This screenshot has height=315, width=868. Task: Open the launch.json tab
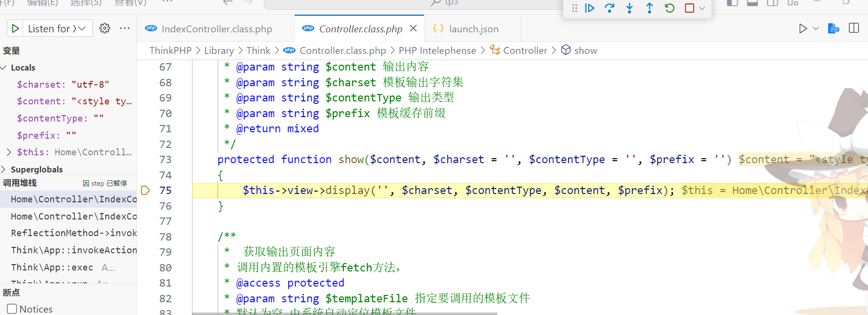(x=473, y=29)
